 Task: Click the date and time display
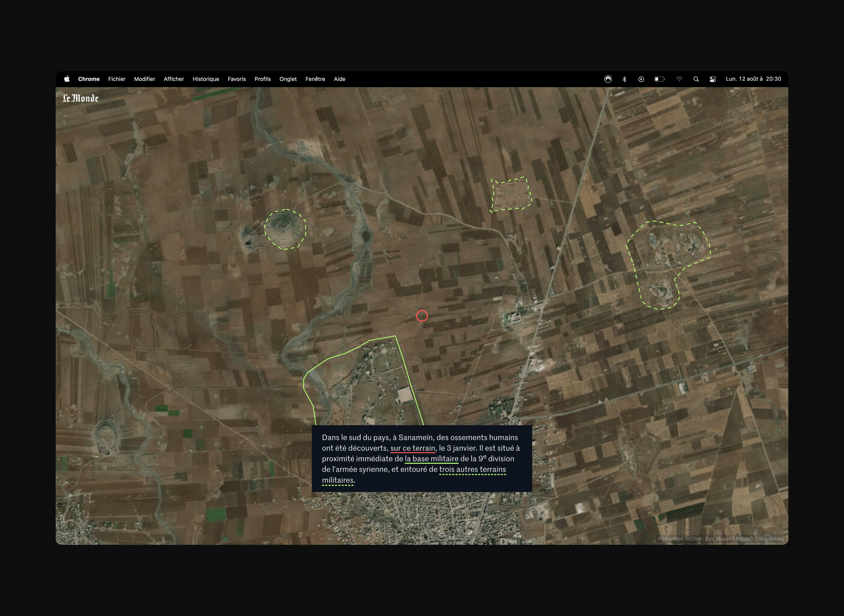point(753,79)
